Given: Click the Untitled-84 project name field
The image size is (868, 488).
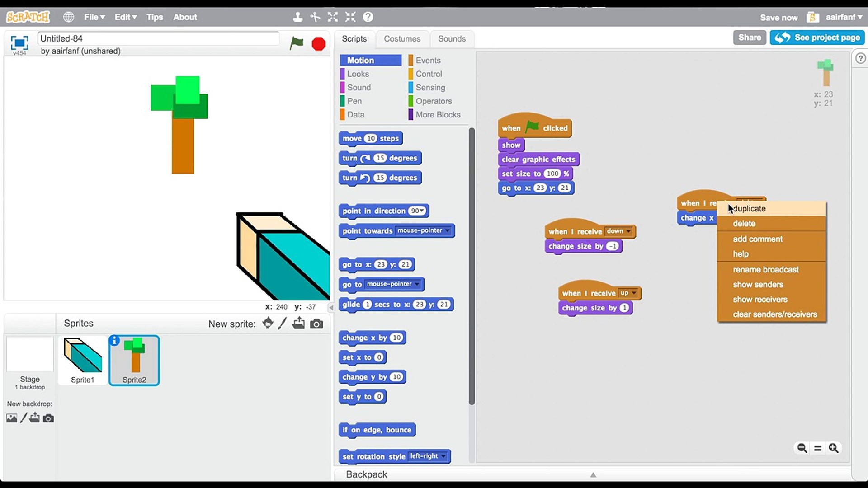Looking at the screenshot, I should pos(158,38).
